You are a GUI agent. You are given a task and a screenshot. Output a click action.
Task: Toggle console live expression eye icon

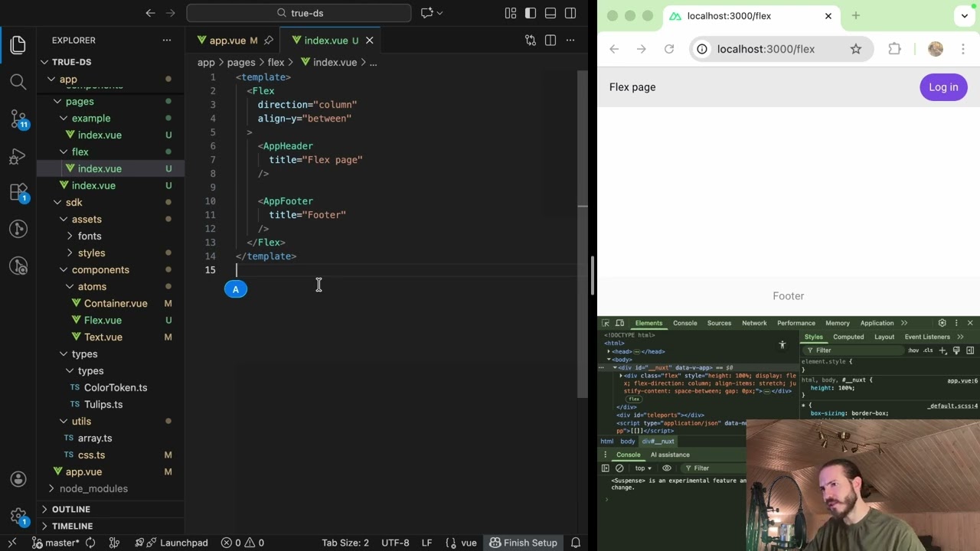[x=667, y=468]
